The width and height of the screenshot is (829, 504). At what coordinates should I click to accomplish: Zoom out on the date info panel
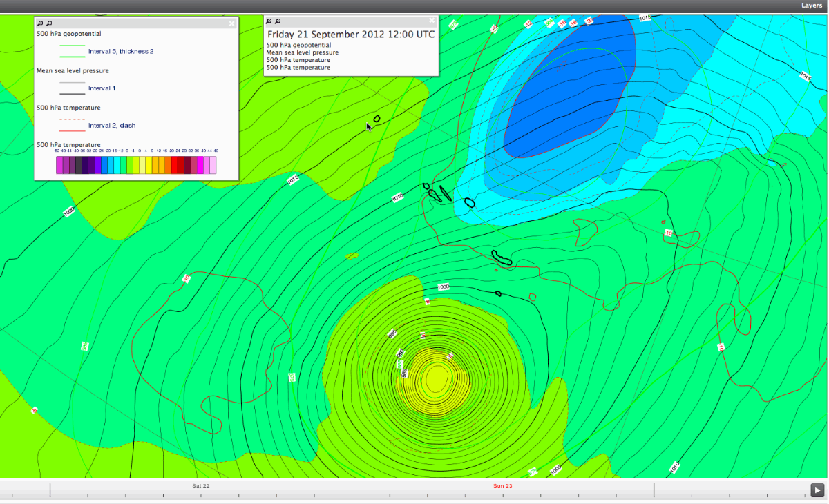click(278, 21)
